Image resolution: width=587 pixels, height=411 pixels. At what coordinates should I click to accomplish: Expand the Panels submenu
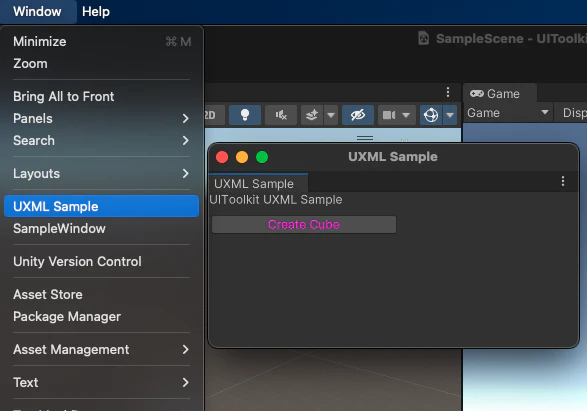click(101, 119)
